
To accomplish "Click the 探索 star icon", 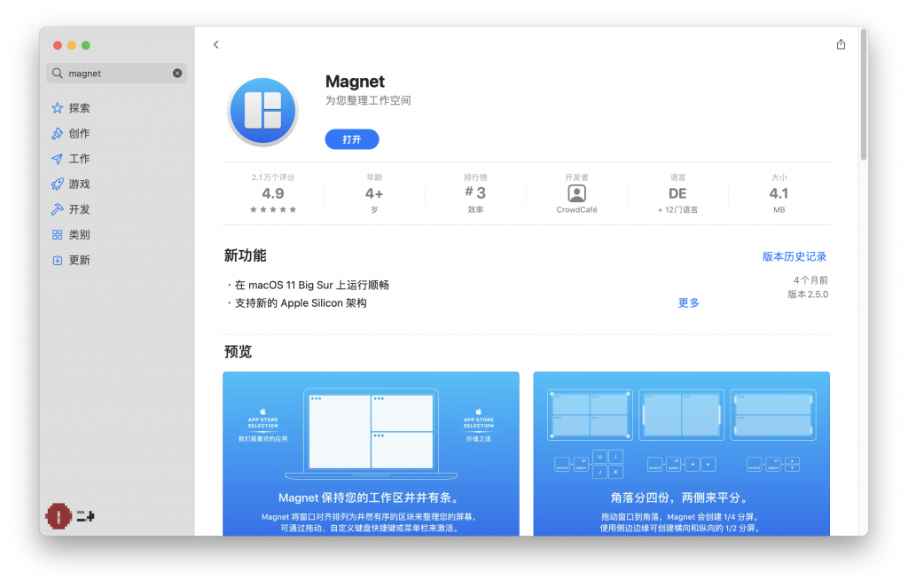I will click(58, 108).
